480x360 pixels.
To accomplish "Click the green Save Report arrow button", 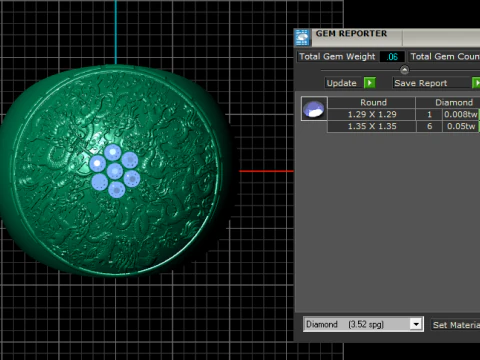I will click(477, 83).
